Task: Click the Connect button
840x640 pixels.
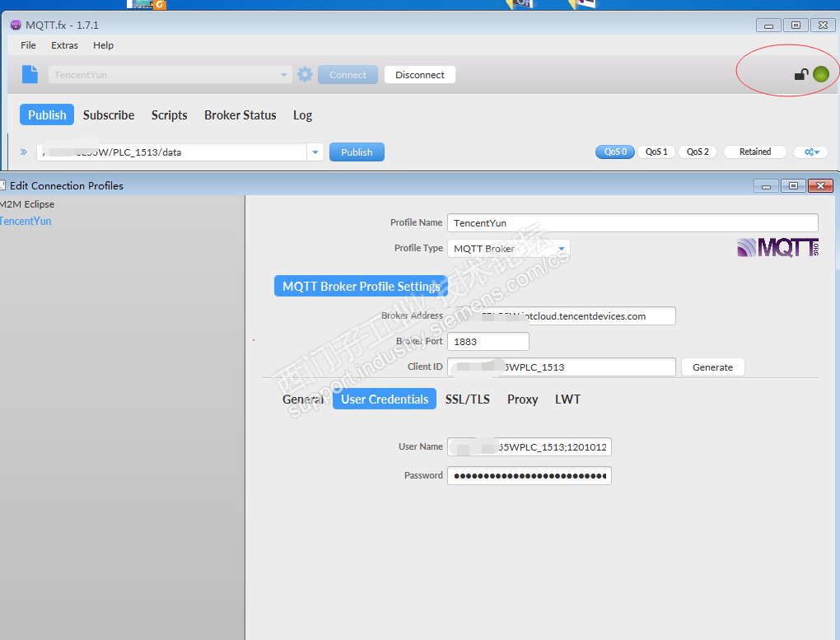Action: click(x=348, y=74)
